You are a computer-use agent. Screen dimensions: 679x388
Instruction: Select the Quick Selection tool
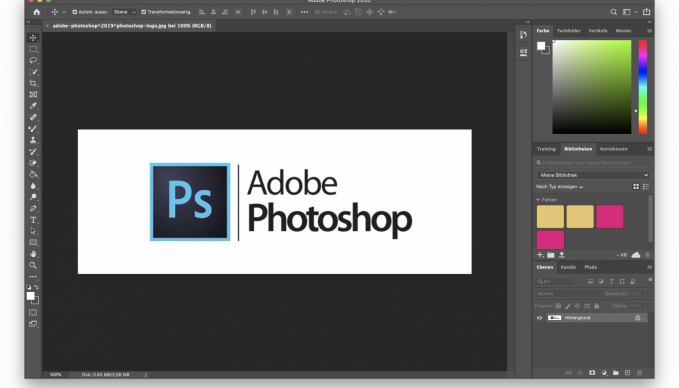pos(33,72)
